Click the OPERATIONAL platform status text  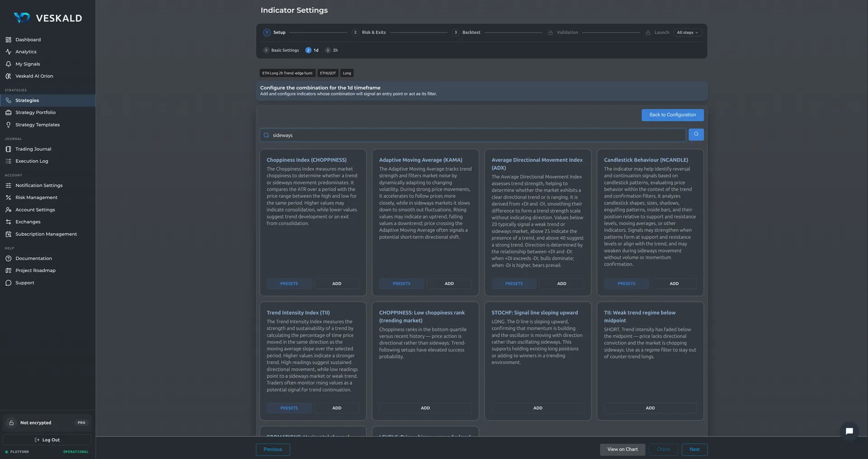(x=76, y=452)
